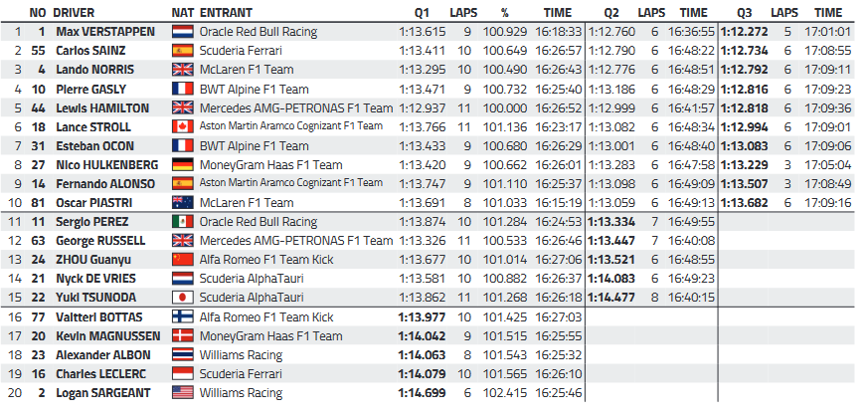This screenshot has width=868, height=417.
Task: Select the Q1 column header
Action: [x=422, y=13]
